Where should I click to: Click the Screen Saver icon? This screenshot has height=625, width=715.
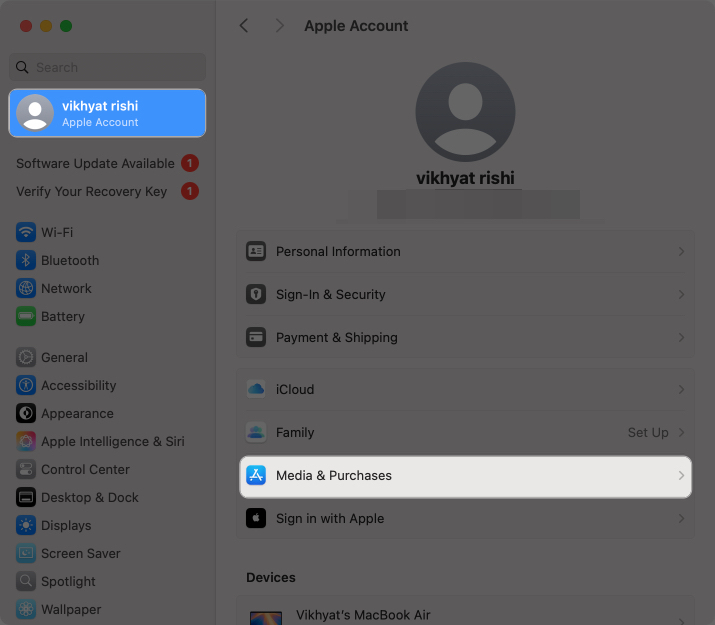coord(26,553)
